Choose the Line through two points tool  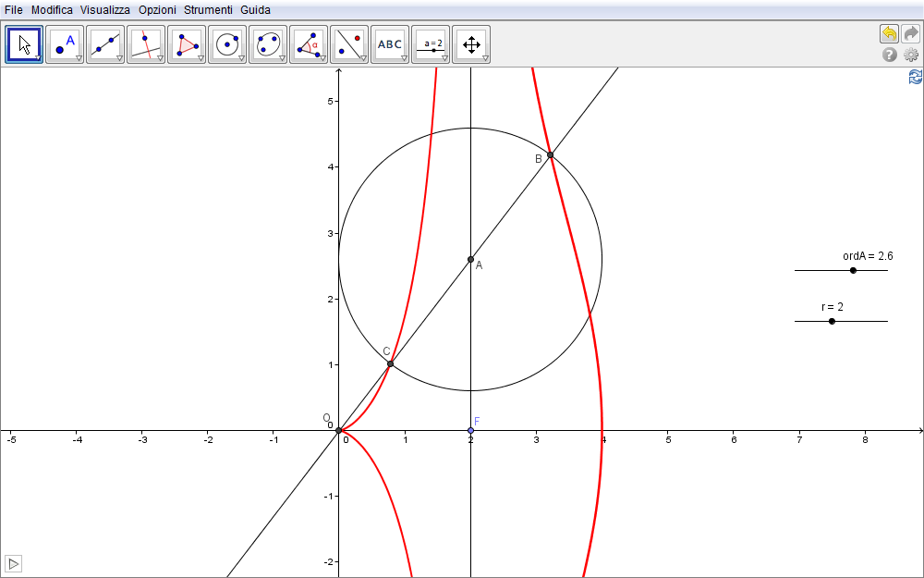point(105,43)
